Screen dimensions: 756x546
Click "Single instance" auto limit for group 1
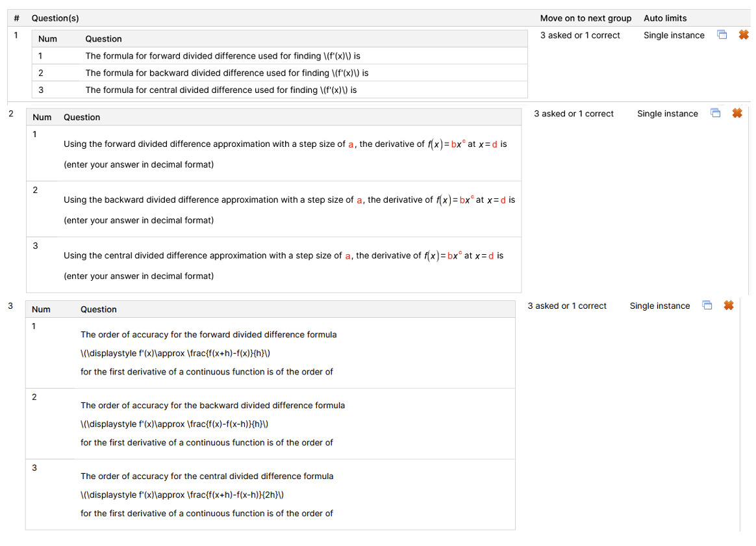(x=674, y=35)
